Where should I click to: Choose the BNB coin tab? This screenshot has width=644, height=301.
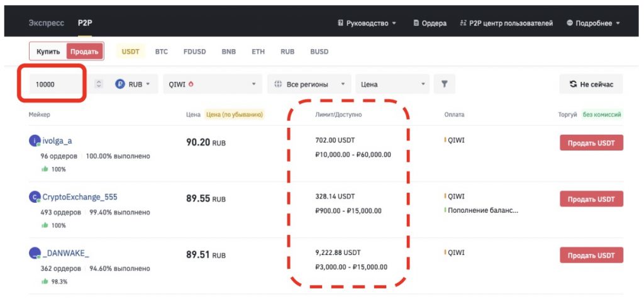pyautogui.click(x=229, y=52)
